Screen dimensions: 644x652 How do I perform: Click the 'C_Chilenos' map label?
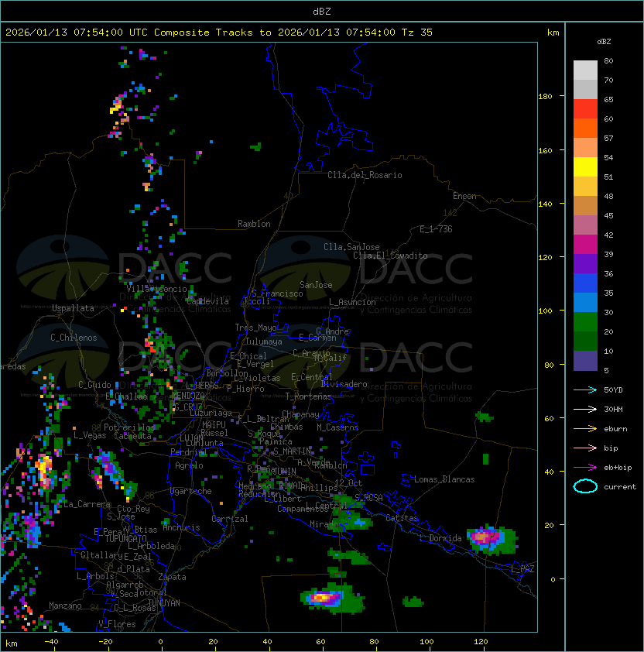click(74, 338)
